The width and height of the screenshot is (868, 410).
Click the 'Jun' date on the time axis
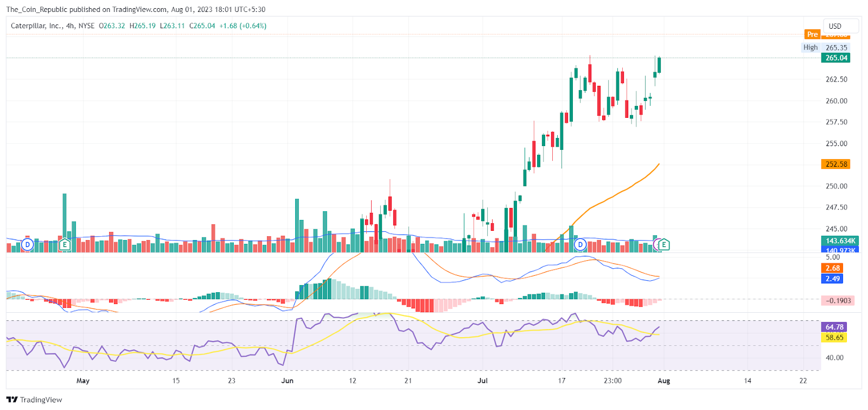click(x=288, y=381)
